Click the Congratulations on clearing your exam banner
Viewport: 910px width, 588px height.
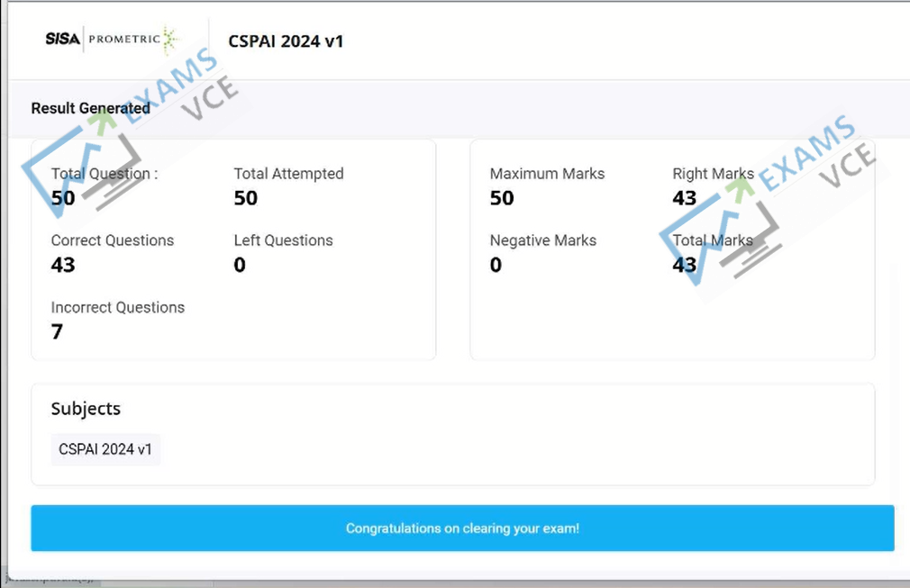click(x=462, y=529)
